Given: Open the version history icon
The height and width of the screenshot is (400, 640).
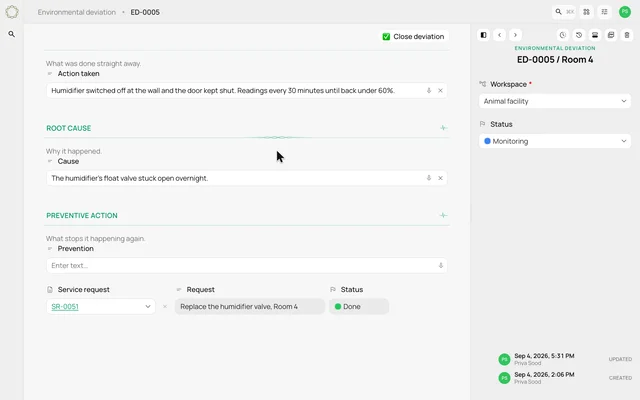Looking at the screenshot, I should [579, 35].
